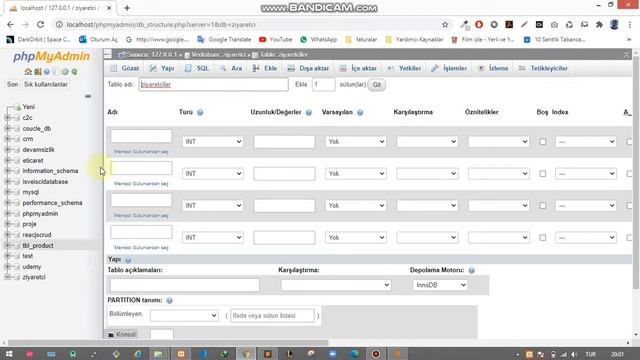This screenshot has height=360, width=640.
Task: Click the Bandicam record icon in taskbar
Action: pos(376,354)
